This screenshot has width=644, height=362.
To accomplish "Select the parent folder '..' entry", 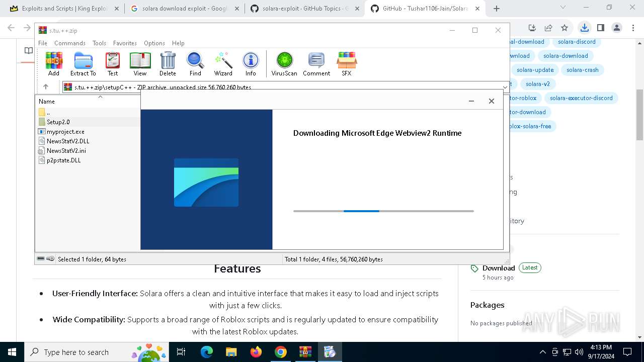I will [48, 113].
